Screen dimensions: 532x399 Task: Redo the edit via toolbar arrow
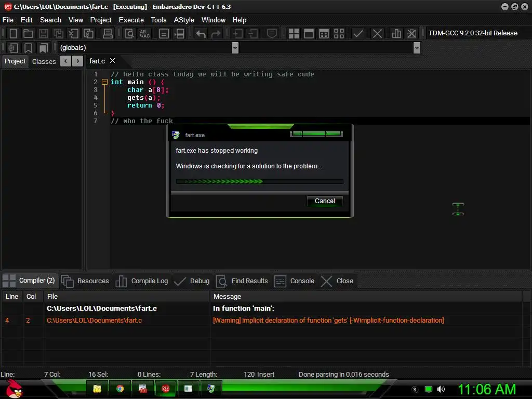click(216, 33)
